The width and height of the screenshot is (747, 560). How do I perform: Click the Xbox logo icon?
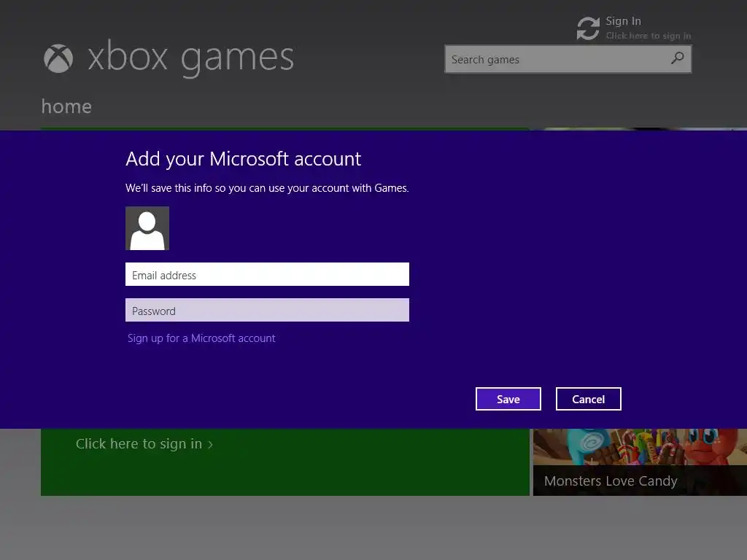[58, 58]
